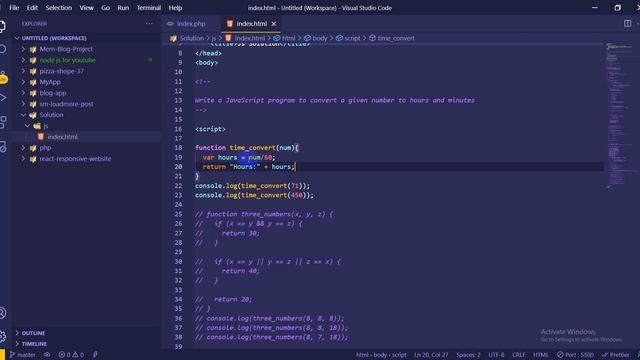Expand the blog-app folder
Screen dimensions: 640x360
tap(23, 93)
